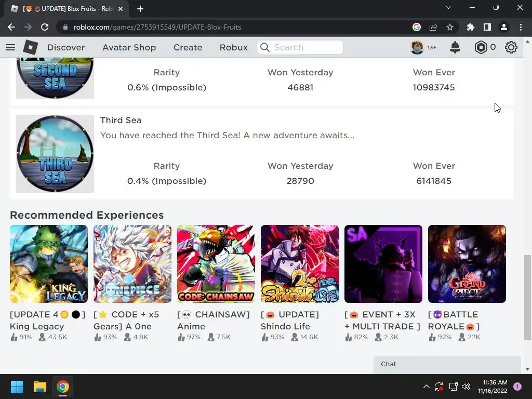532x399 pixels.
Task: Click the '13+' age label in the header
Action: (432, 47)
